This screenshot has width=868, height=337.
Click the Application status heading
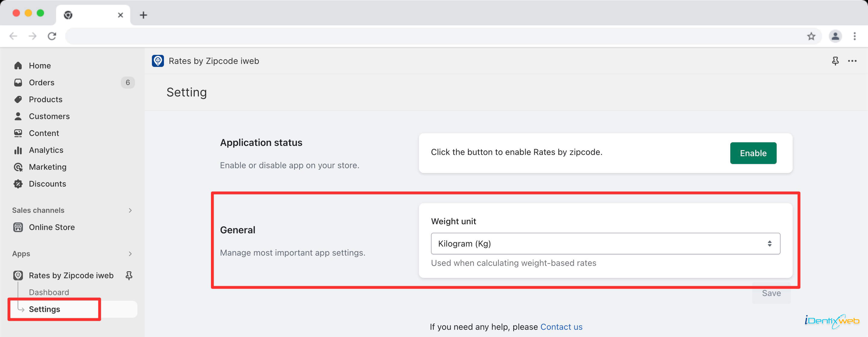click(x=261, y=143)
